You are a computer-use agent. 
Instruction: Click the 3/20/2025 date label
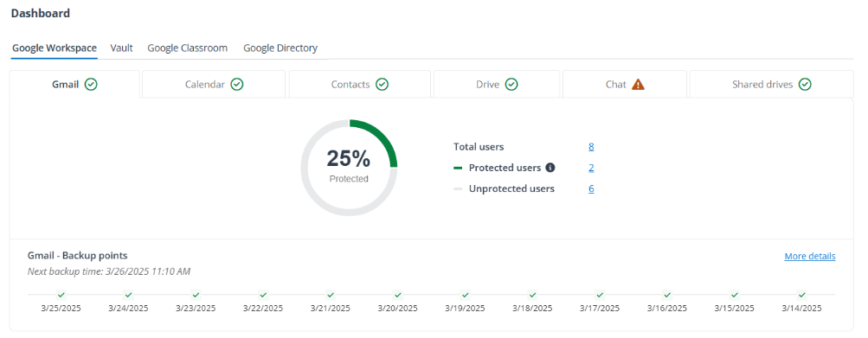[x=398, y=308]
